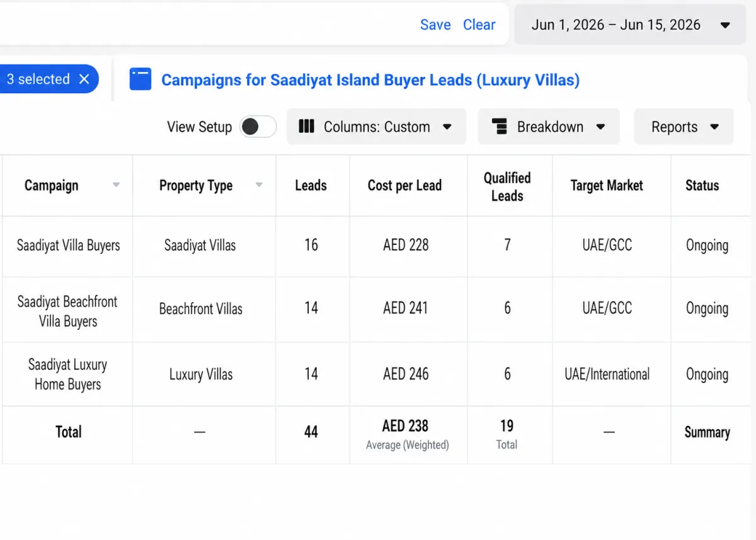The width and height of the screenshot is (756, 540).
Task: Select the Saadiyat Villa Buyers campaign
Action: [68, 245]
